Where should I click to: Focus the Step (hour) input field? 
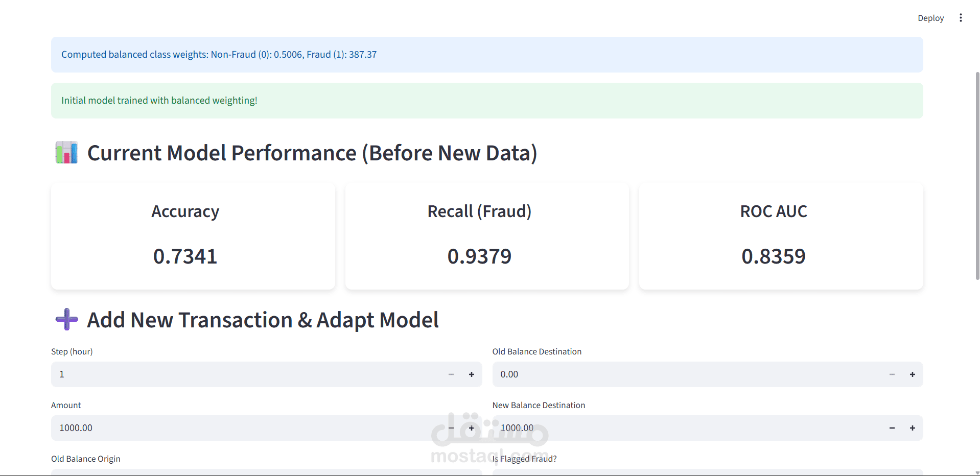pos(245,374)
